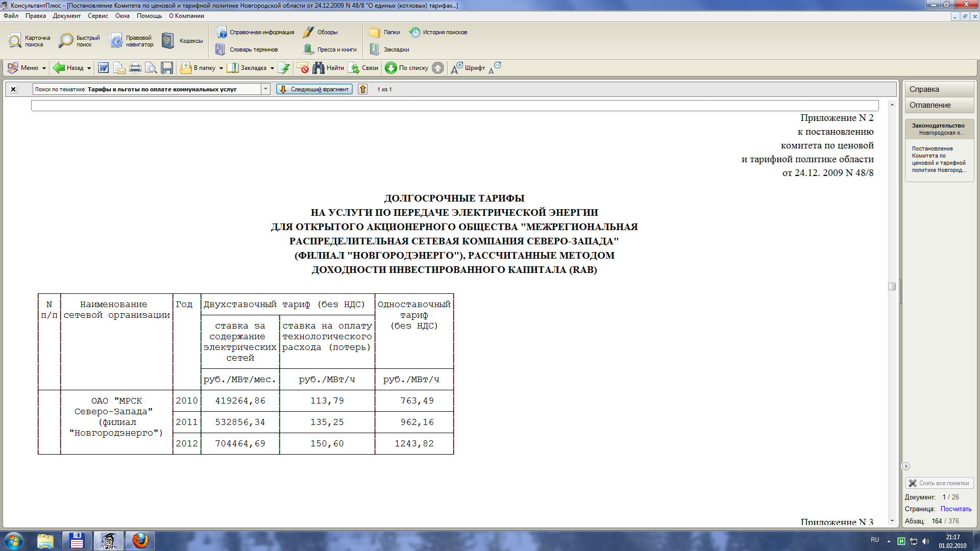The height and width of the screenshot is (551, 980).
Task: Open the Поиск по тематике dropdown list
Action: point(265,89)
